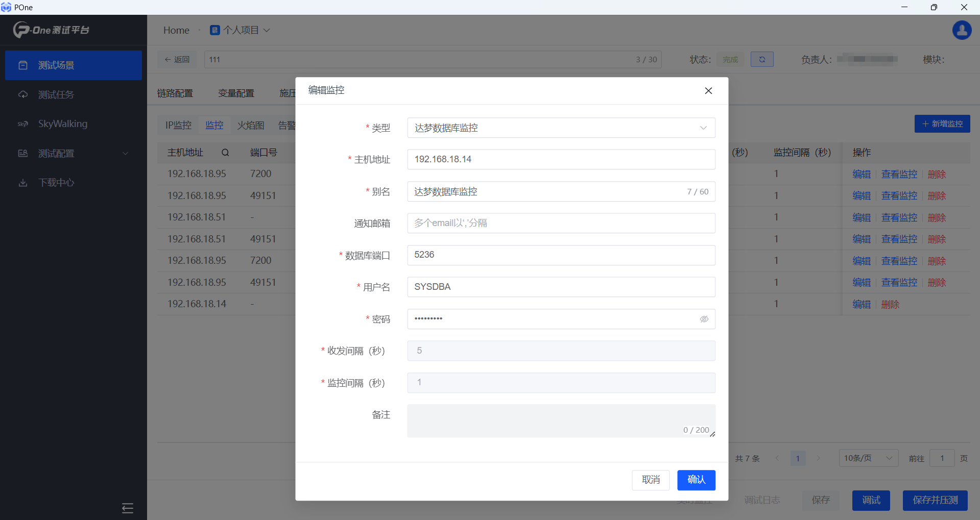The width and height of the screenshot is (980, 520).
Task: Open SkyWalking from the sidebar
Action: (62, 124)
